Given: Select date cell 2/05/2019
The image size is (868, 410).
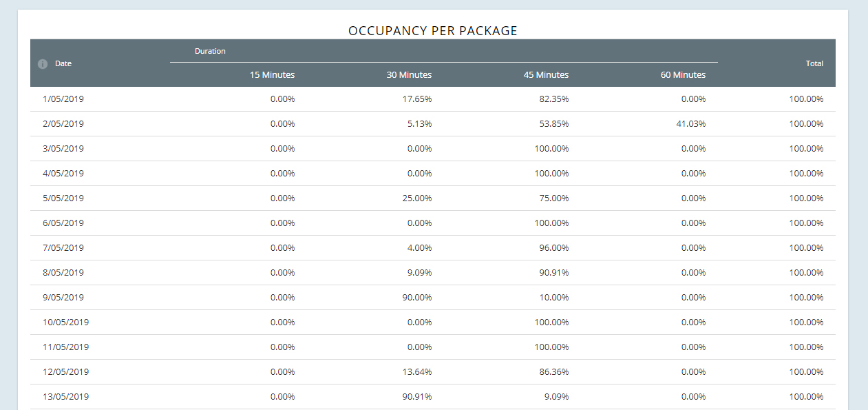Looking at the screenshot, I should point(63,124).
